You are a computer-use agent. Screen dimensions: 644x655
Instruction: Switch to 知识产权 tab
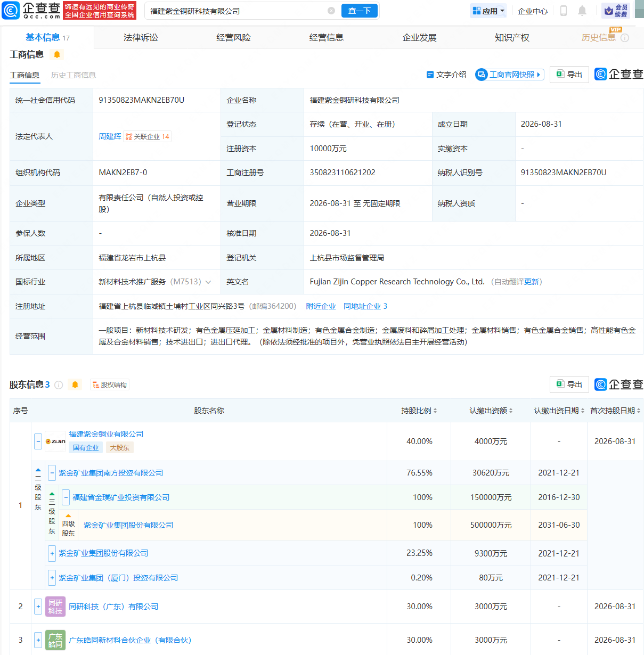coord(512,38)
